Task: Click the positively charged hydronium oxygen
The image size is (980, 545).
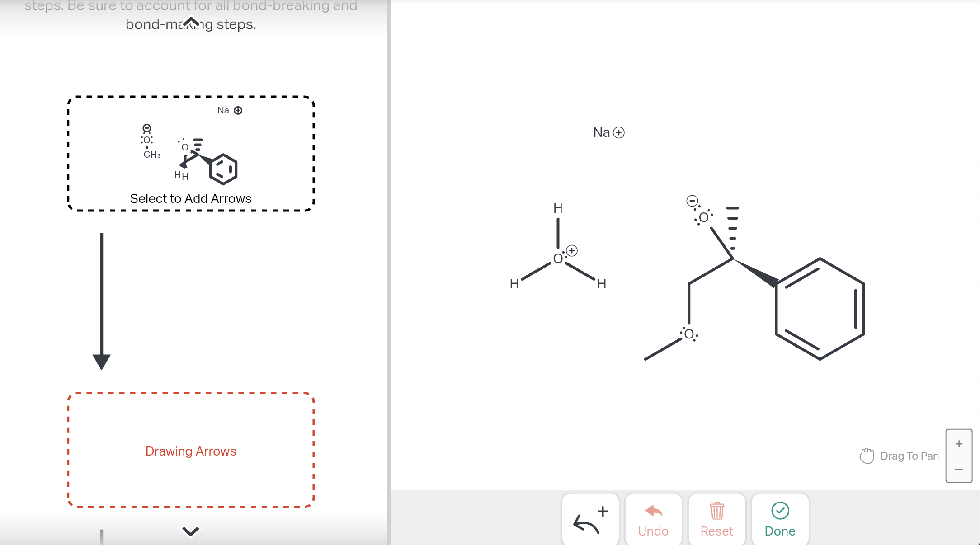Action: 559,258
